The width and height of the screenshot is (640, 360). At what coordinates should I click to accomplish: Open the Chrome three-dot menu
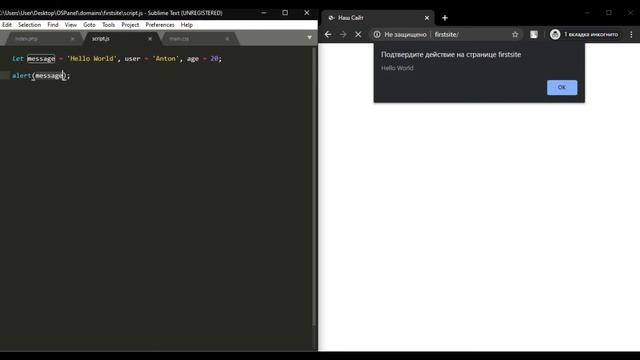coord(631,35)
